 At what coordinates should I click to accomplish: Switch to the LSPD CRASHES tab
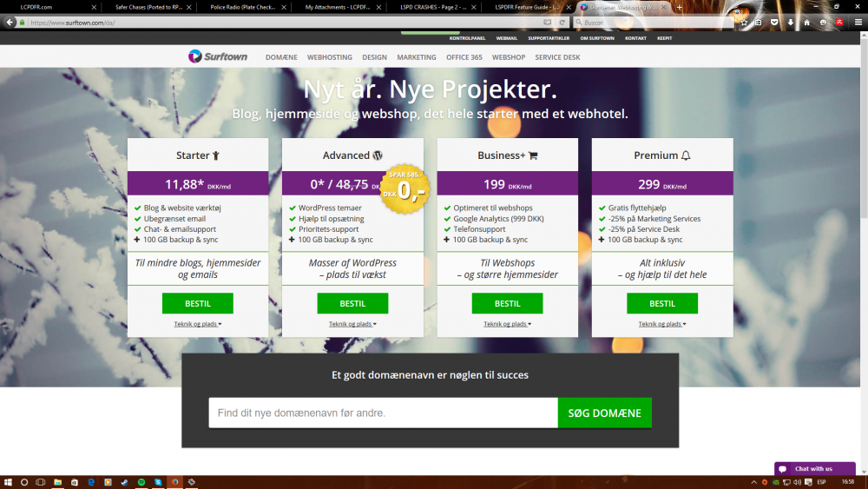433,7
